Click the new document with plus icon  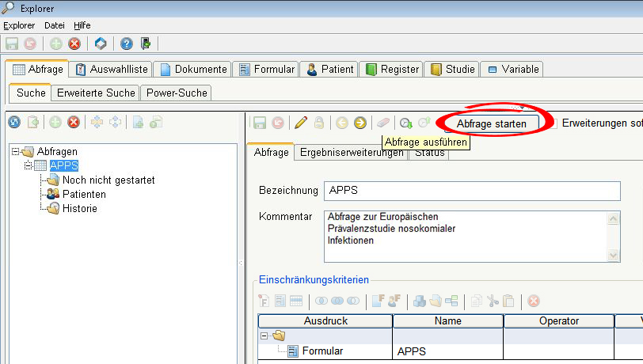(139, 122)
